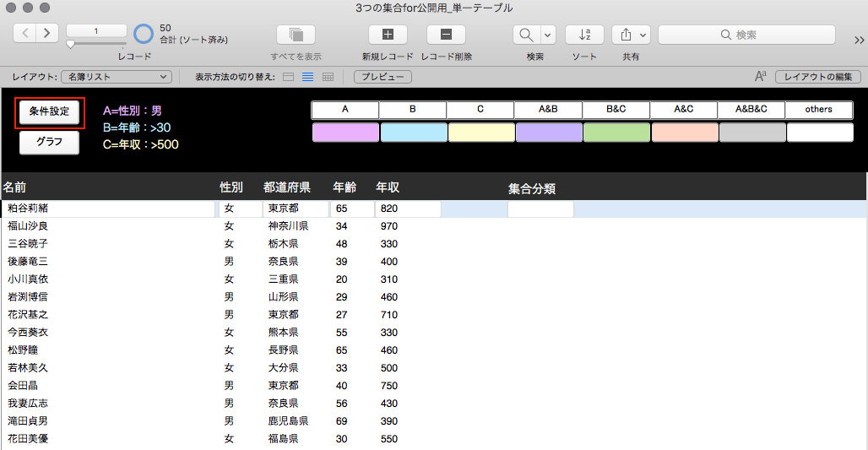Select the A set header tab
The image size is (868, 450).
[x=345, y=110]
